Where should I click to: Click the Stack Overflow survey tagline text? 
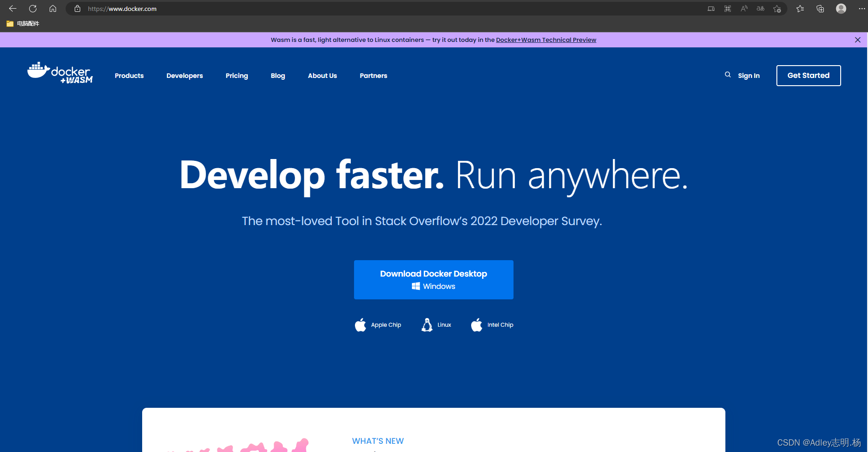[x=422, y=221]
